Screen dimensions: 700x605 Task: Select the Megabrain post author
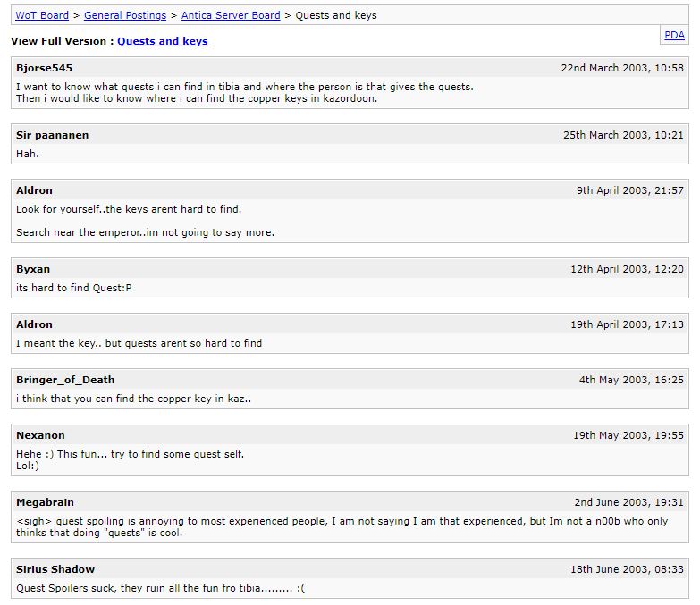tap(45, 502)
